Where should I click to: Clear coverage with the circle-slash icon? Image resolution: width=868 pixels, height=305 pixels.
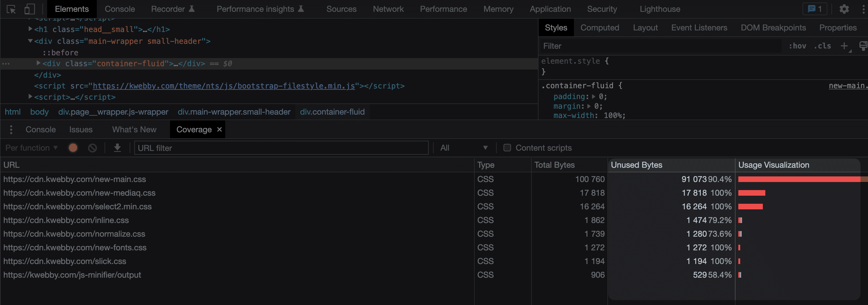coord(92,148)
